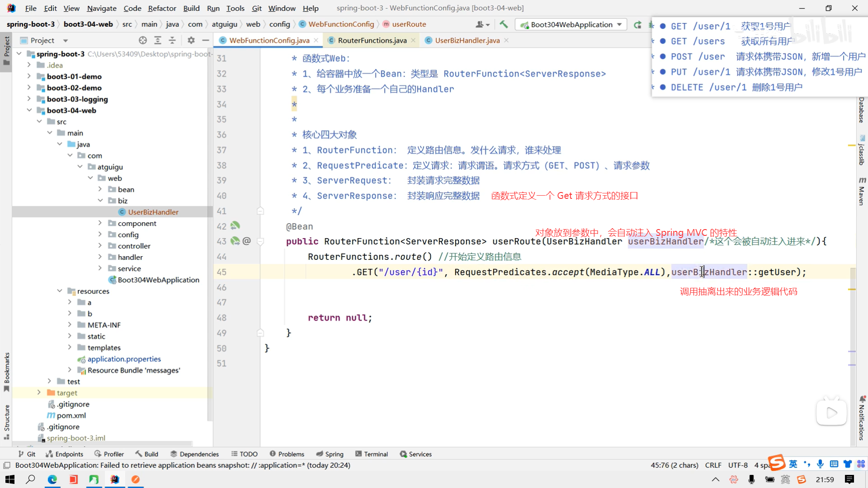The image size is (868, 488).
Task: Open the Refactor menu
Action: click(x=162, y=8)
